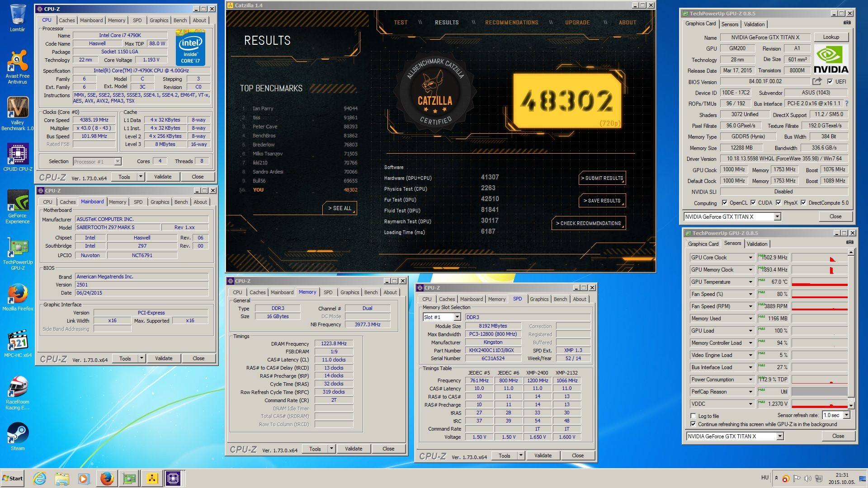Click the Fan Speed (RPM) sensor graph
The height and width of the screenshot is (488, 868).
(819, 306)
